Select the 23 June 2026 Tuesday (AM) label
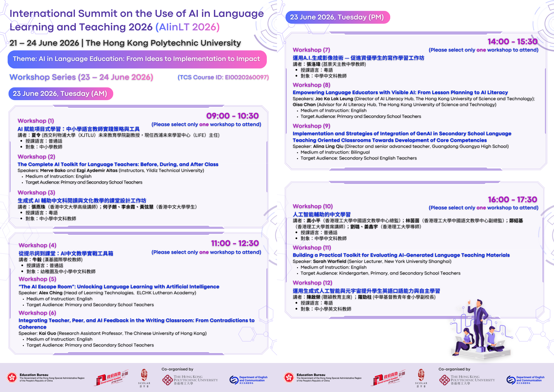This screenshot has width=554, height=392. (x=60, y=94)
